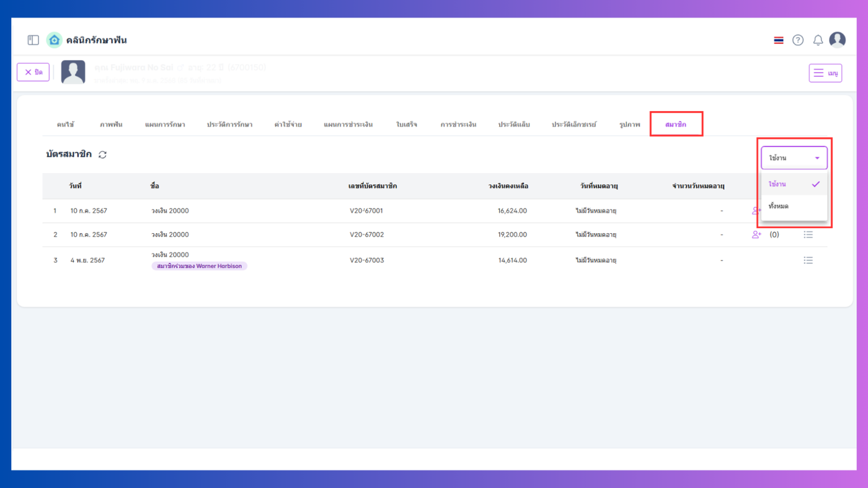Open the notifications bell
Screen dimensions: 868x488
coord(818,40)
